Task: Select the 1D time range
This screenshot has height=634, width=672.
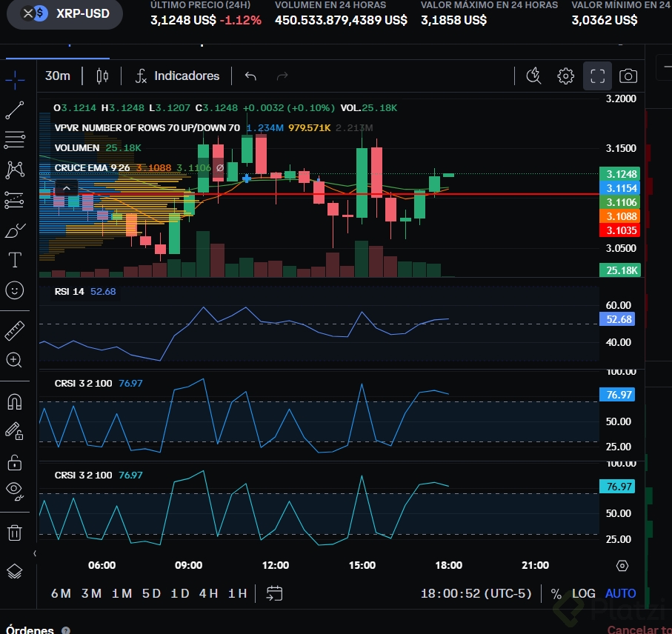Action: pyautogui.click(x=180, y=594)
